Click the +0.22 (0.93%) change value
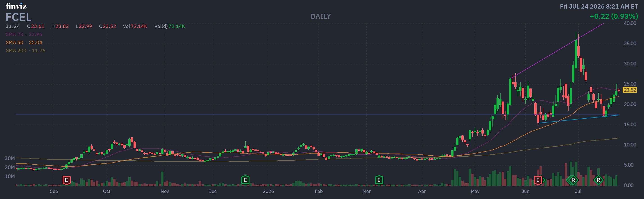This screenshot has height=199, width=644. coord(614,16)
